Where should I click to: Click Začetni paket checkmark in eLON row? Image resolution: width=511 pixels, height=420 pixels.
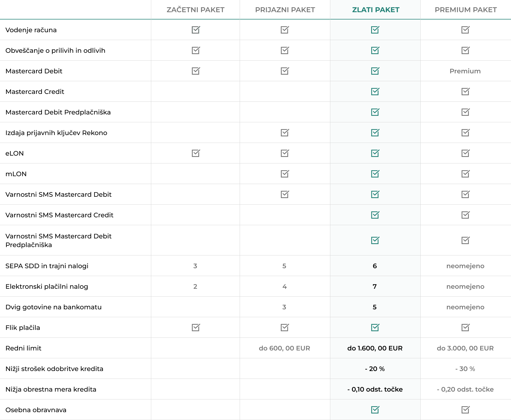click(196, 153)
